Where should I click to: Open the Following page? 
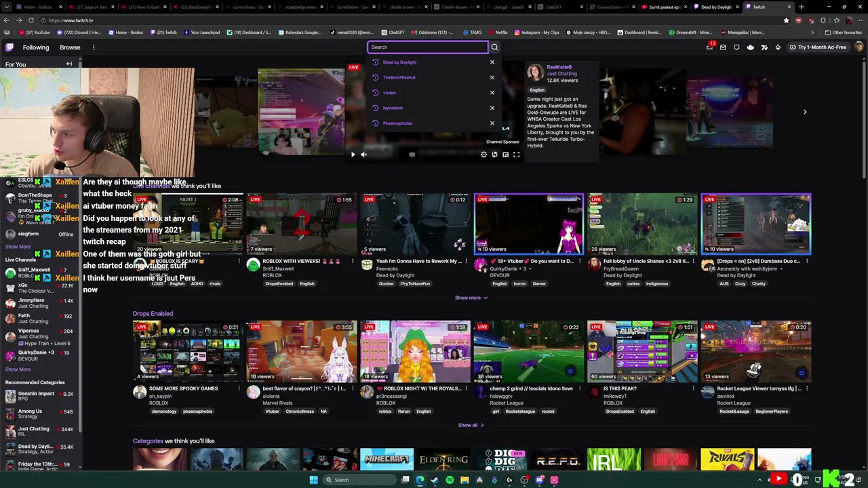tap(36, 47)
